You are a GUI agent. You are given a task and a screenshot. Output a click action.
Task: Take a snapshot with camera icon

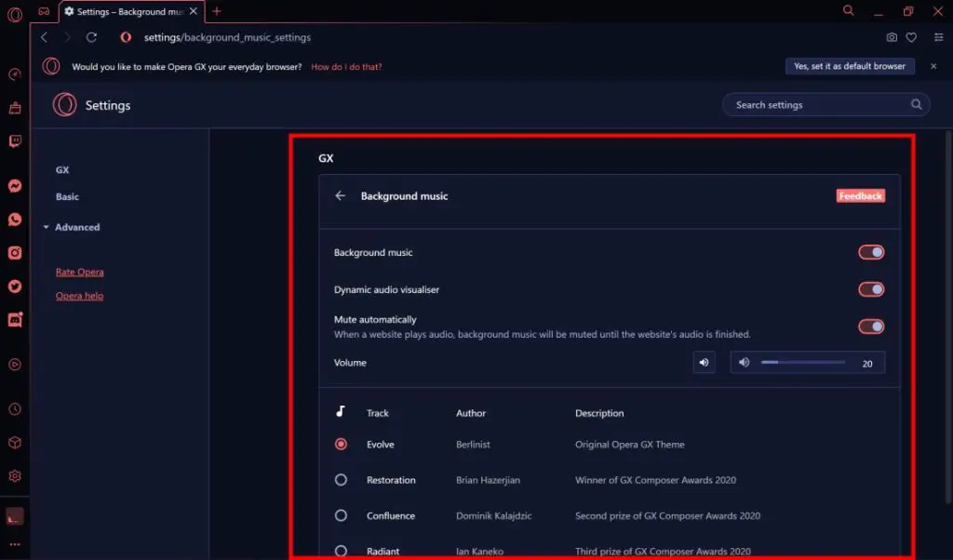(x=891, y=37)
